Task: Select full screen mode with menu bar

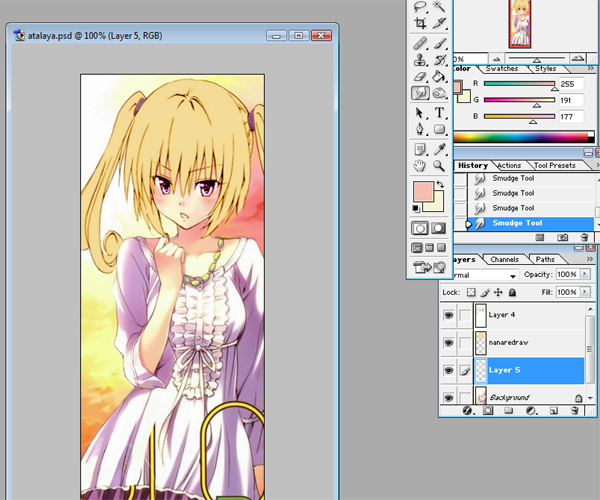Action: 429,248
